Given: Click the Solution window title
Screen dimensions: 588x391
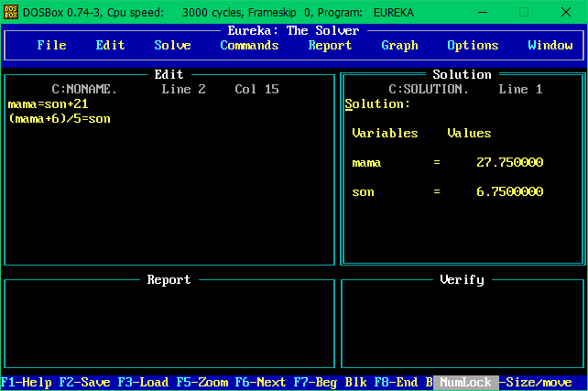Looking at the screenshot, I should pos(462,74).
